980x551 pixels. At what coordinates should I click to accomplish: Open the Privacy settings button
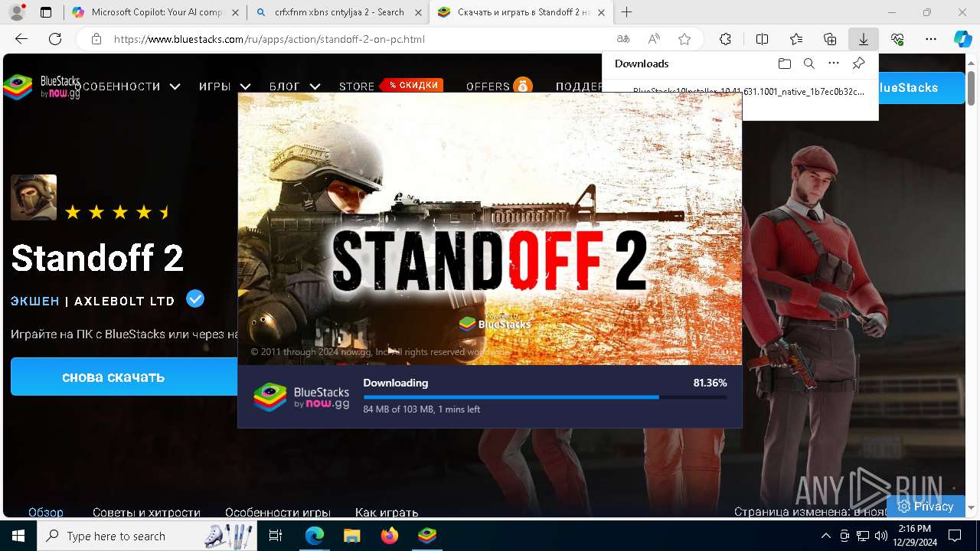coord(926,506)
